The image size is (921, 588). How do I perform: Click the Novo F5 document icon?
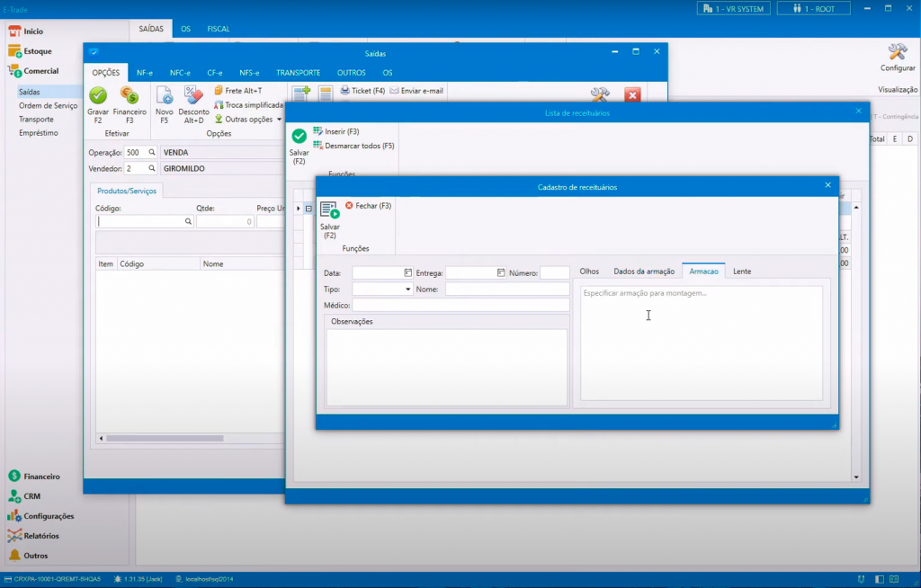click(165, 95)
